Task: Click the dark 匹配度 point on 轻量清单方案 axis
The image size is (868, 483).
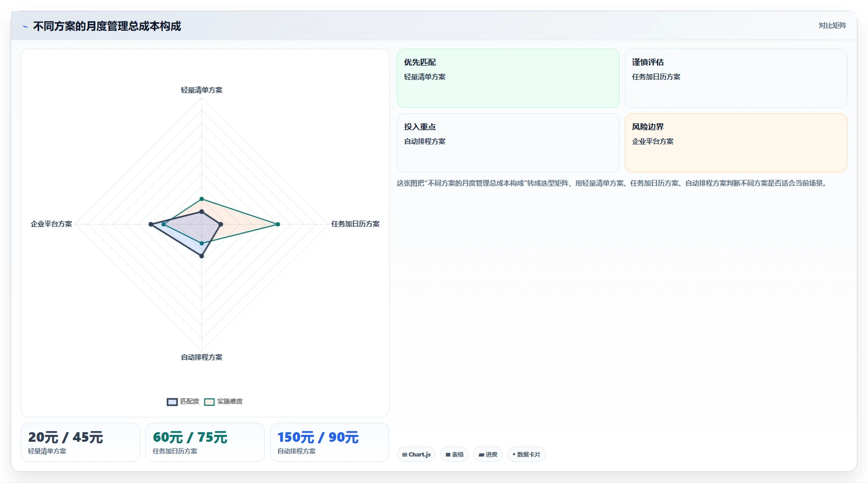Action: [201, 212]
